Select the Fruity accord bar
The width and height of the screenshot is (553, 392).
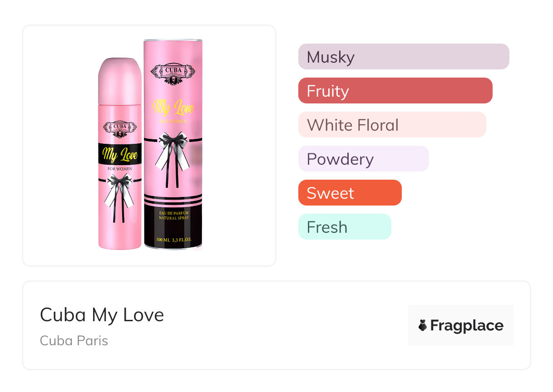pyautogui.click(x=395, y=91)
